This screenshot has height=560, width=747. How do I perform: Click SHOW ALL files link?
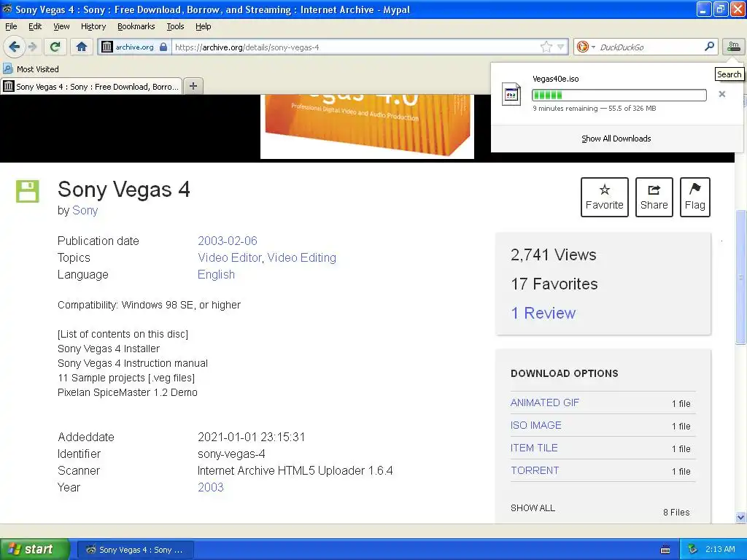[533, 507]
